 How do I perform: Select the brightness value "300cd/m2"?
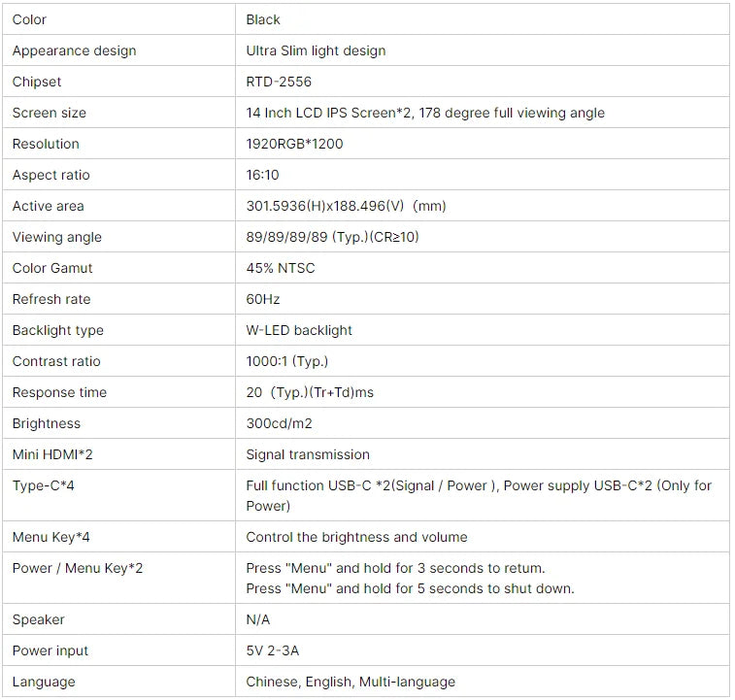(280, 423)
